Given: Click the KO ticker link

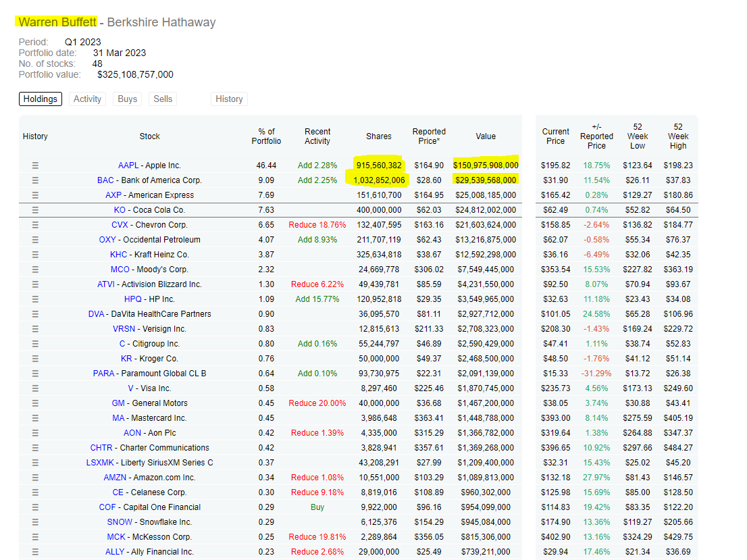Looking at the screenshot, I should coord(120,209).
